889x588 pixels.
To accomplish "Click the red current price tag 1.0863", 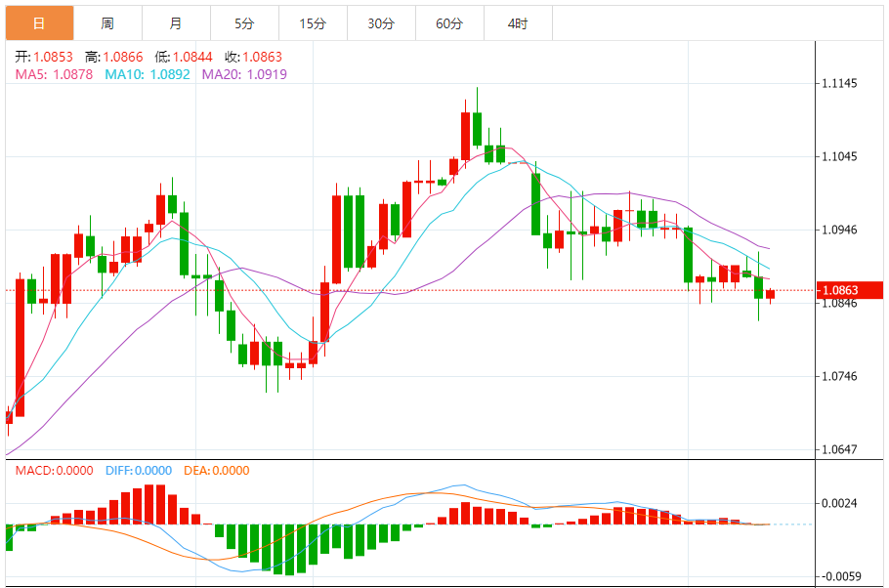I will [x=849, y=290].
